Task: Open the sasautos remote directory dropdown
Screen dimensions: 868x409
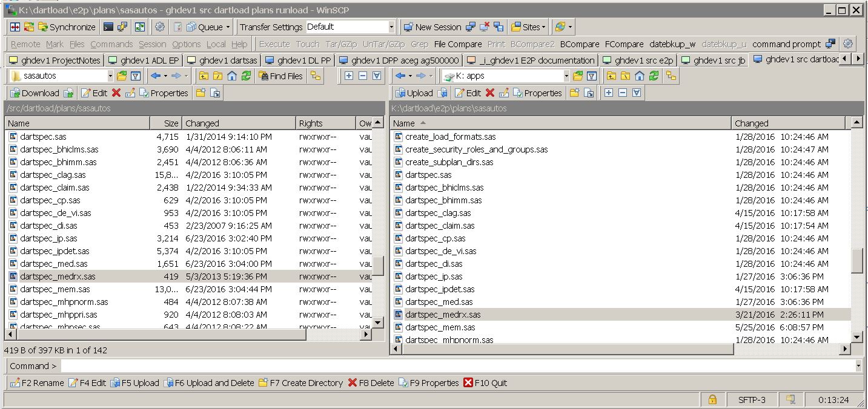Action: [x=110, y=76]
